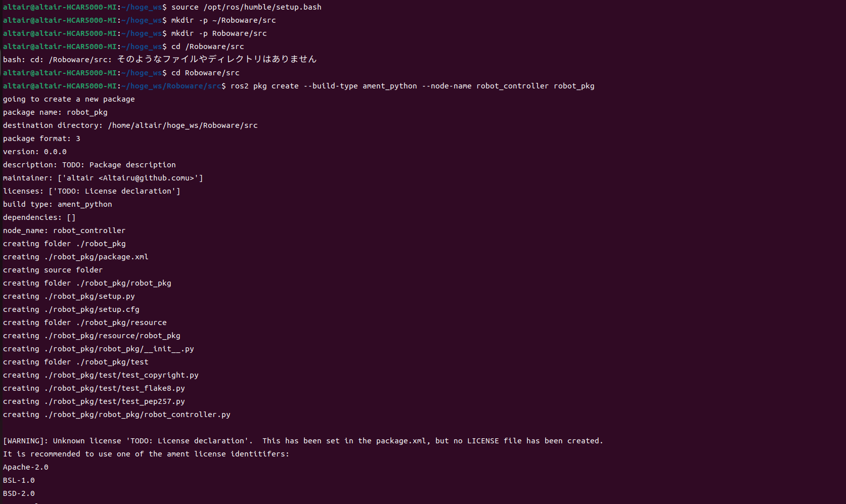Viewport: 846px width, 504px height.
Task: Click the 'version: 0.0.0' line
Action: 35,152
